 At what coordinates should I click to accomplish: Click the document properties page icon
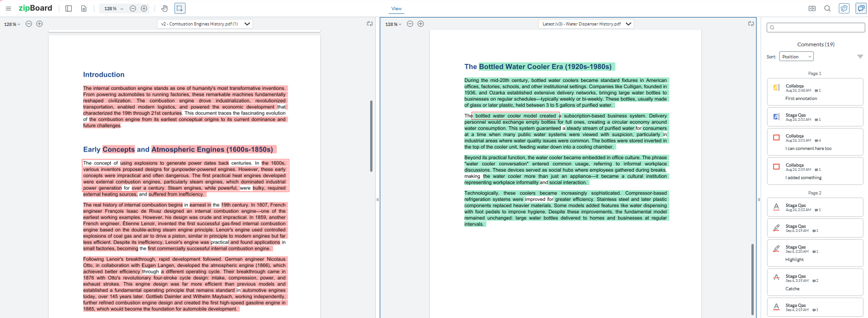point(84,8)
